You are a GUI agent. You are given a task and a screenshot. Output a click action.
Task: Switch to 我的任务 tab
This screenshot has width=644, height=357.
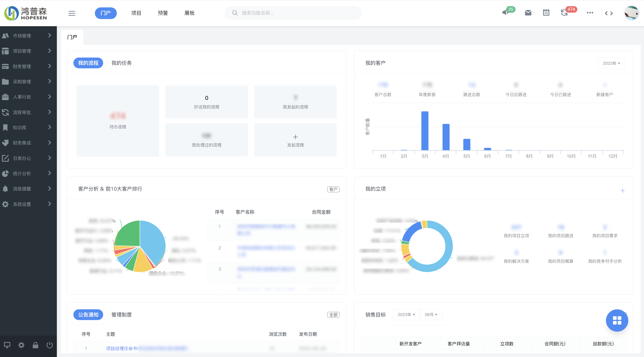click(x=122, y=63)
